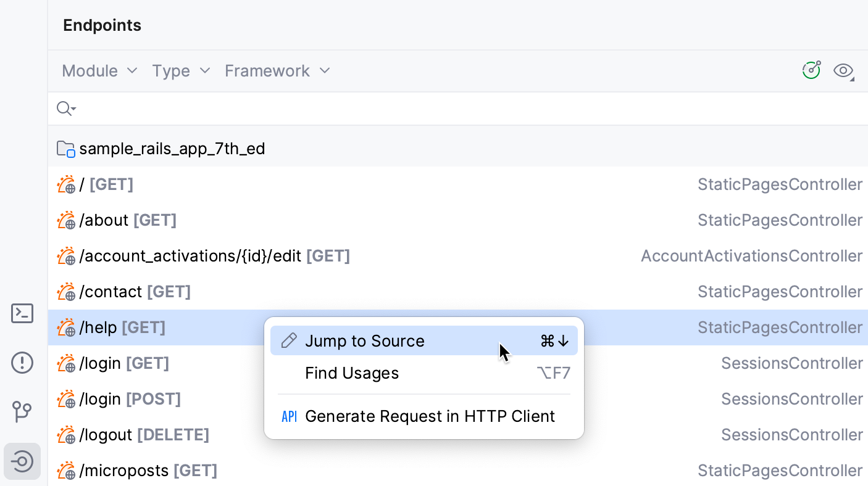Click the Endpoints tool window icon
Viewport: 868px width, 486px height.
click(22, 461)
